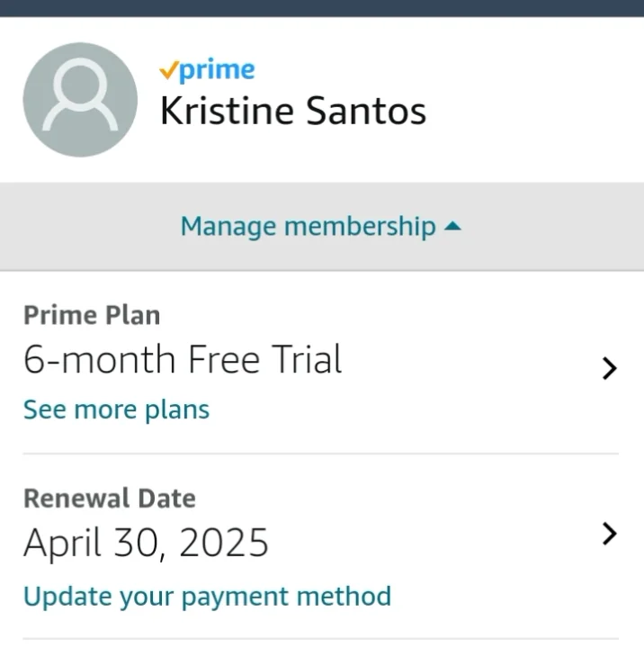Tap the blue prime wordmark

[x=217, y=70]
